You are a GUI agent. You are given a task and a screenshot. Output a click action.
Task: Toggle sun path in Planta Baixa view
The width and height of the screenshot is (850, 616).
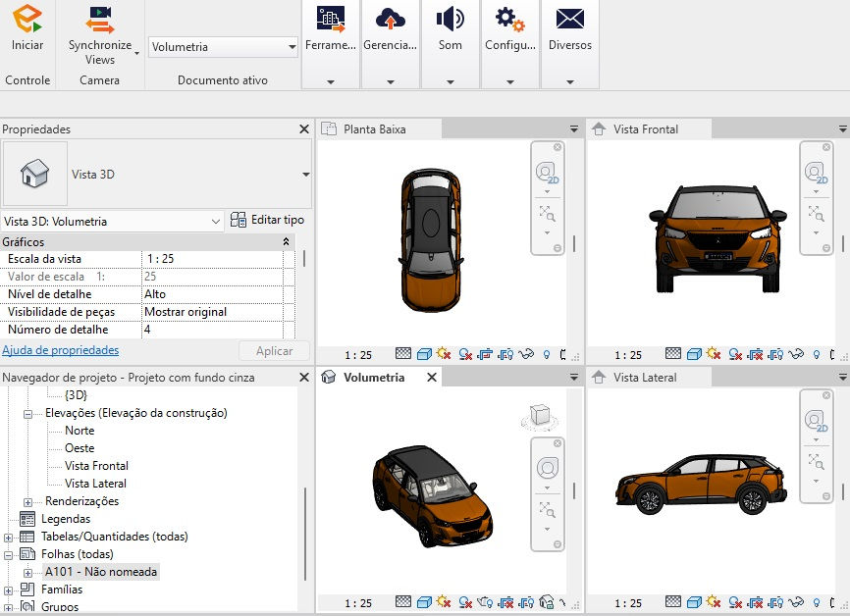pos(444,354)
